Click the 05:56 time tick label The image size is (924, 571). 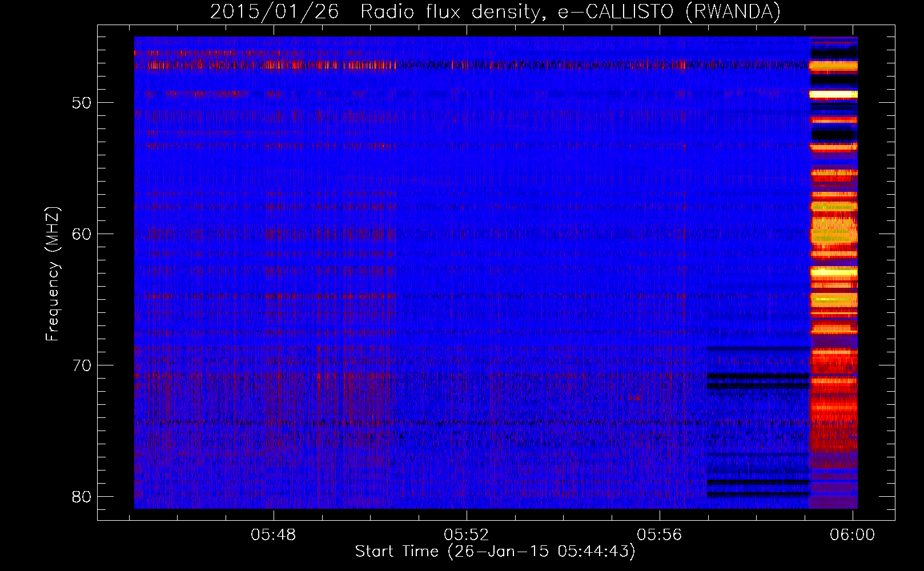660,535
